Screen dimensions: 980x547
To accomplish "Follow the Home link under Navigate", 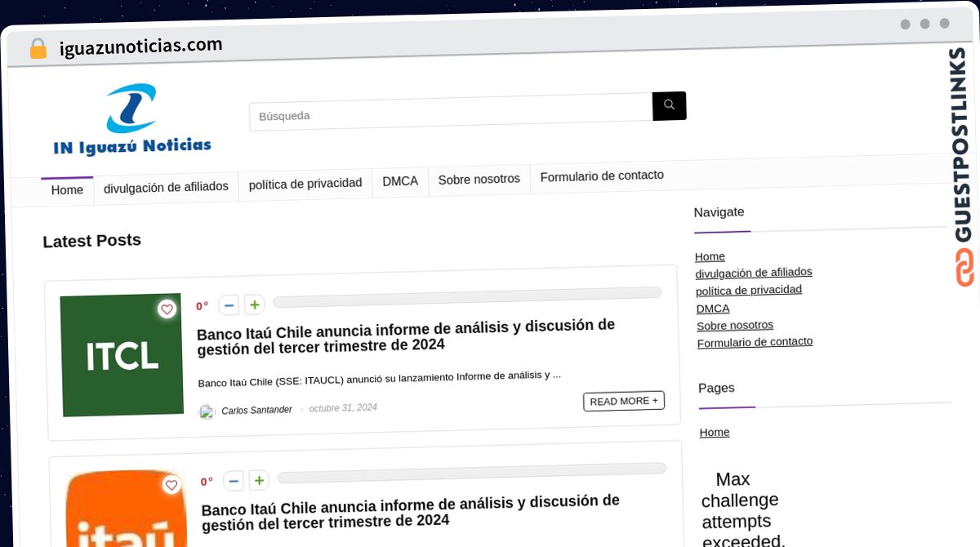I will pos(710,256).
